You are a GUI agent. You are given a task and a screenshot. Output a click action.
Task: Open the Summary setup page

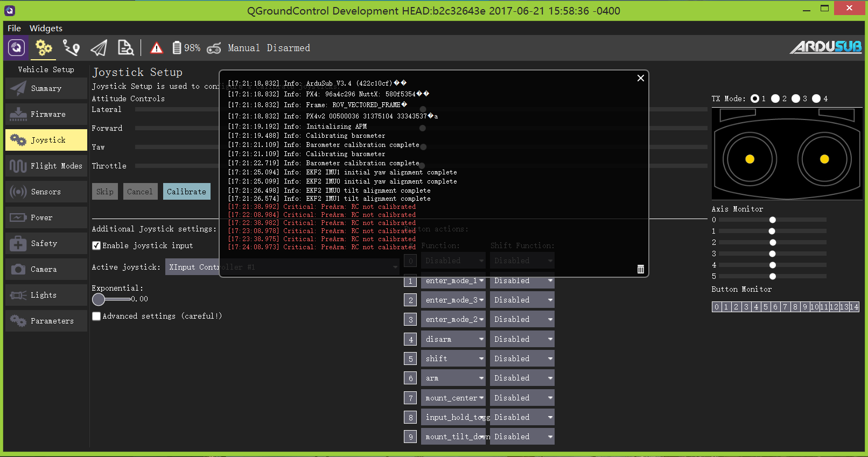click(x=46, y=88)
